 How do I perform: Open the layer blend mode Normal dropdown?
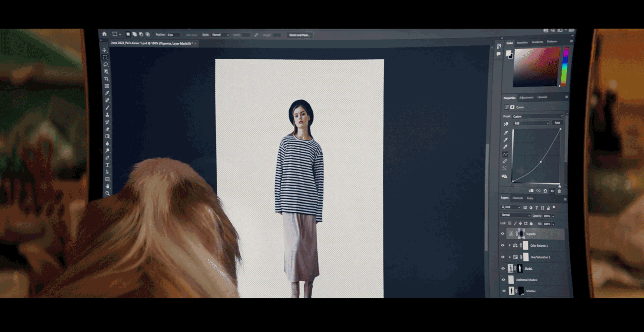click(x=515, y=215)
